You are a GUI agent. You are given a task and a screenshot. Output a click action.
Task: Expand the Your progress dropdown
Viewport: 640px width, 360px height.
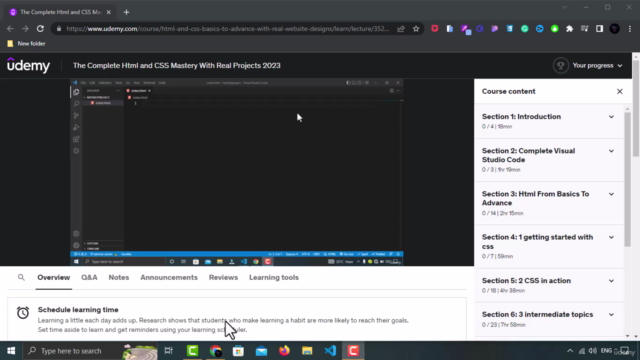(598, 65)
